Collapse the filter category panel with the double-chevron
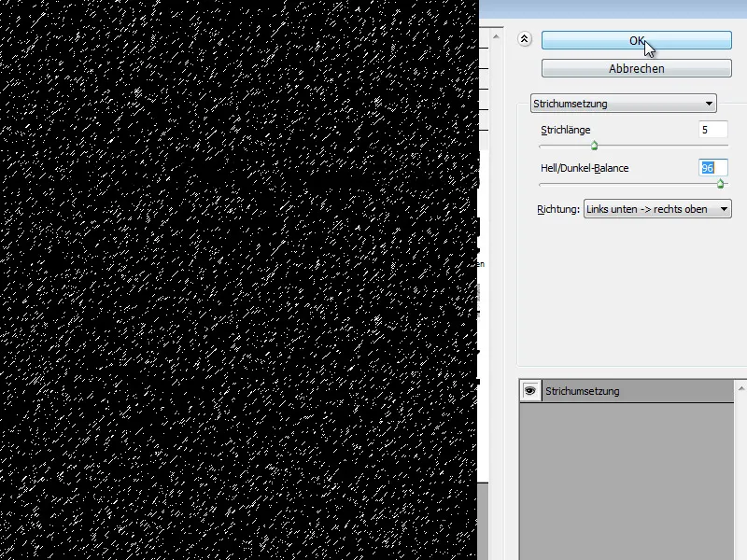Viewport: 747px width, 560px height. pyautogui.click(x=525, y=39)
